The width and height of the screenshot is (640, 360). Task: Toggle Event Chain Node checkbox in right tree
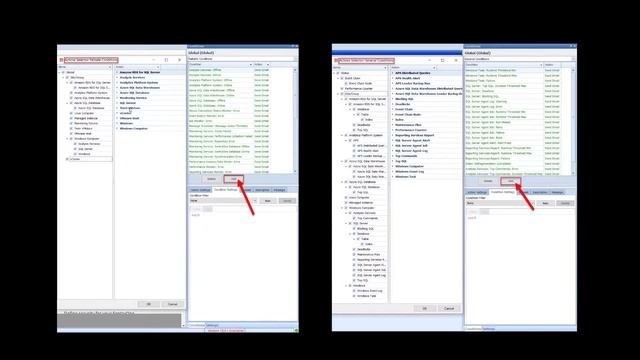coord(346,83)
